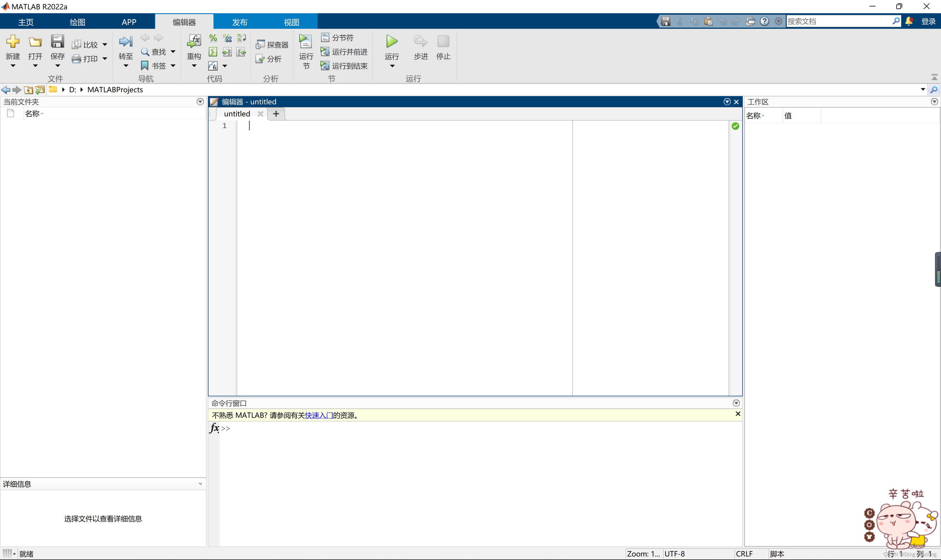This screenshot has height=560, width=941.
Task: Expand the 查找 dropdown arrow
Action: pyautogui.click(x=173, y=52)
